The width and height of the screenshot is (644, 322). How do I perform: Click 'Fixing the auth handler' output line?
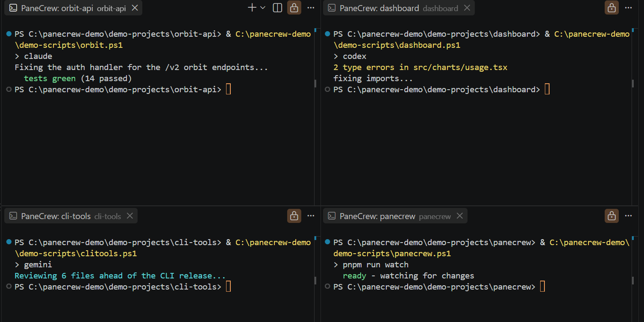(141, 67)
